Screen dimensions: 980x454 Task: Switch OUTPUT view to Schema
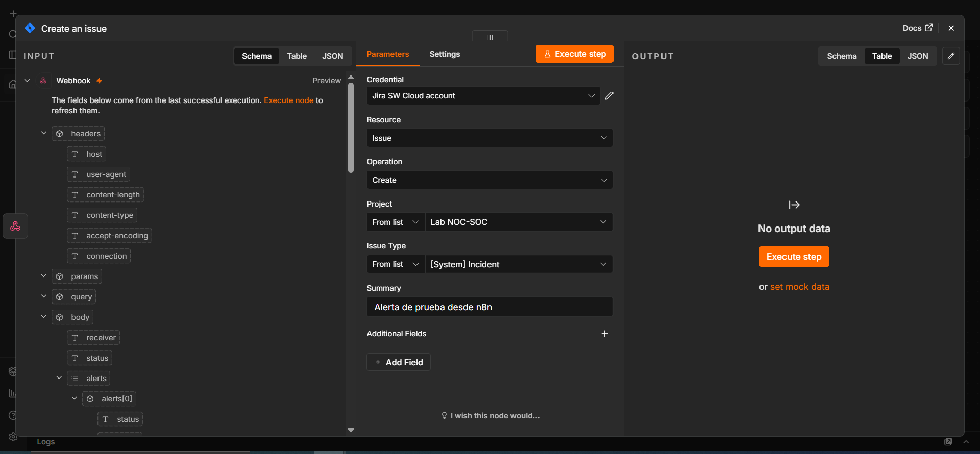pyautogui.click(x=842, y=56)
